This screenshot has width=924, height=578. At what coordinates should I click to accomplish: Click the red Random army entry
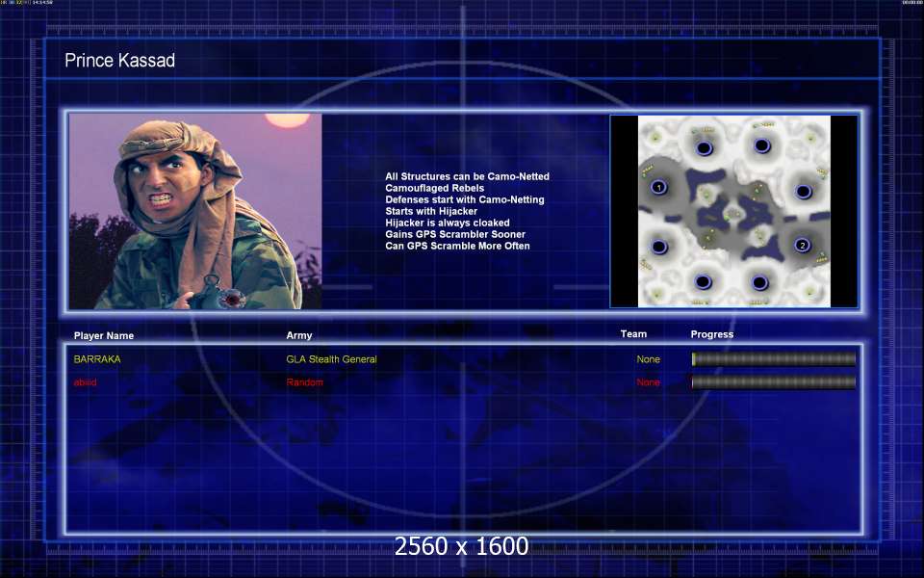(305, 382)
